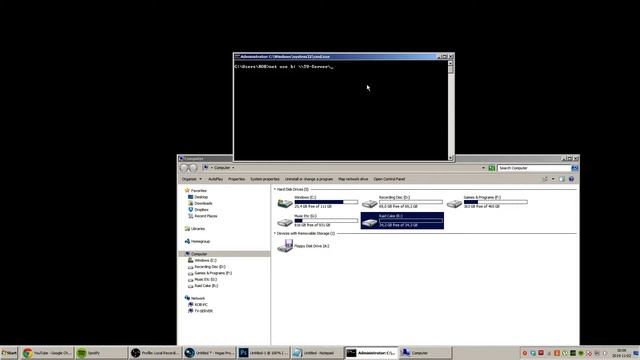The image size is (640, 360).
Task: Click the green refresh button by address bar
Action: (491, 168)
